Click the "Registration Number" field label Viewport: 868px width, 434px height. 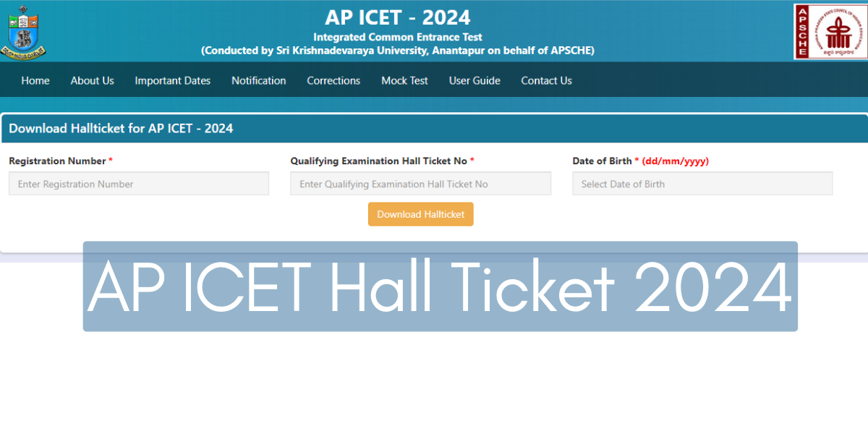click(57, 161)
